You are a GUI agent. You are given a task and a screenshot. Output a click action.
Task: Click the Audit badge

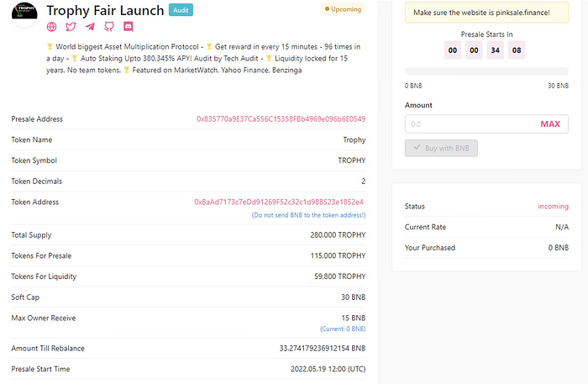pos(181,10)
